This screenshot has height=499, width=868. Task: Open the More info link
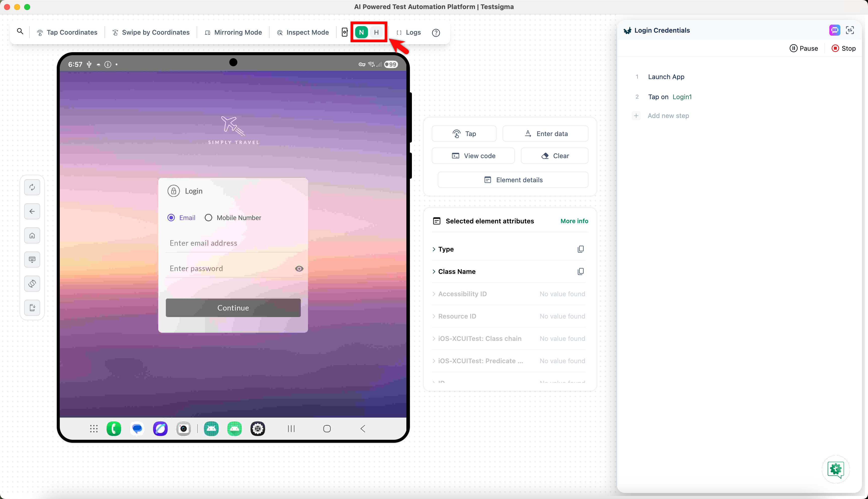pos(574,221)
